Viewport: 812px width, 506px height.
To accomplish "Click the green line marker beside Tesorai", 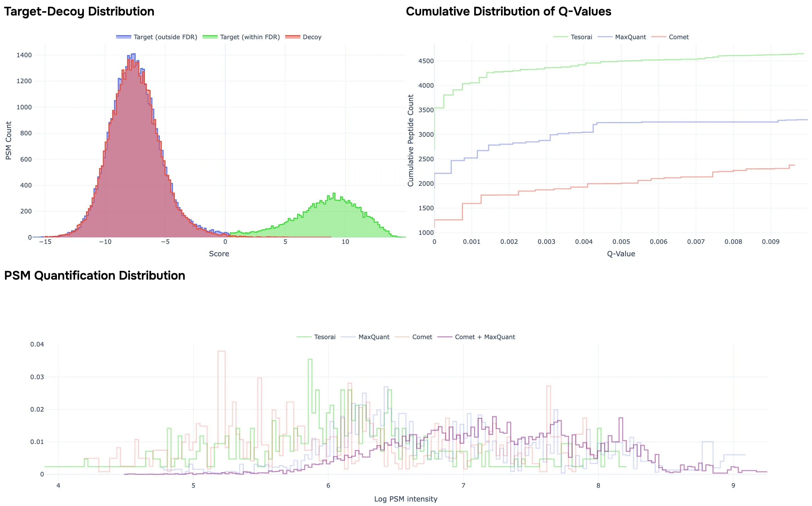I will click(x=561, y=37).
